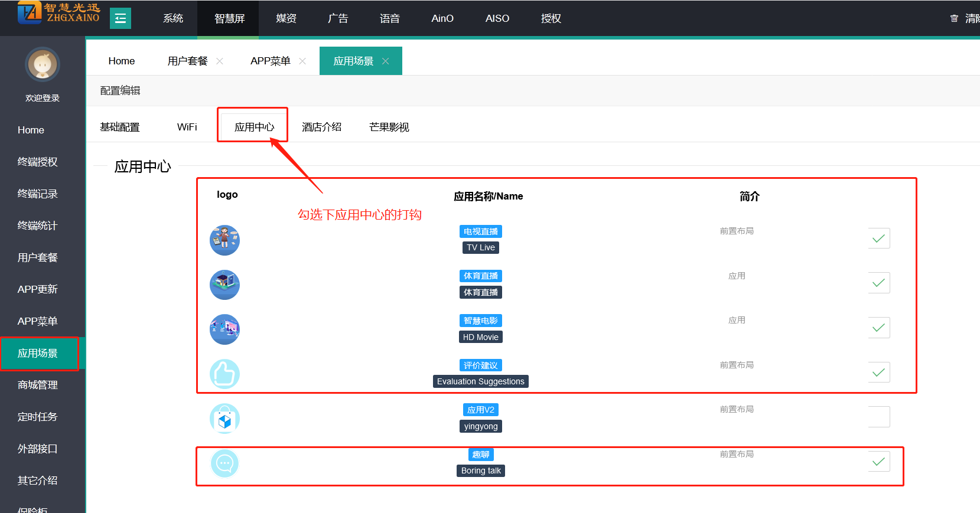Select the WiFi configuration tab

pyautogui.click(x=187, y=127)
